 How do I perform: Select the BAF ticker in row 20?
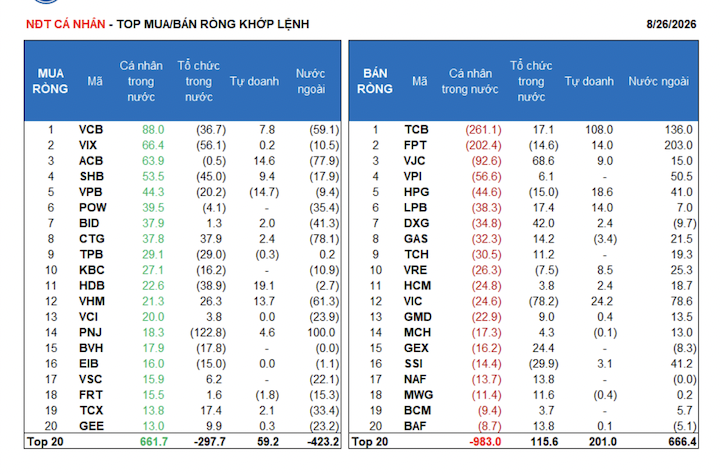[x=415, y=426]
